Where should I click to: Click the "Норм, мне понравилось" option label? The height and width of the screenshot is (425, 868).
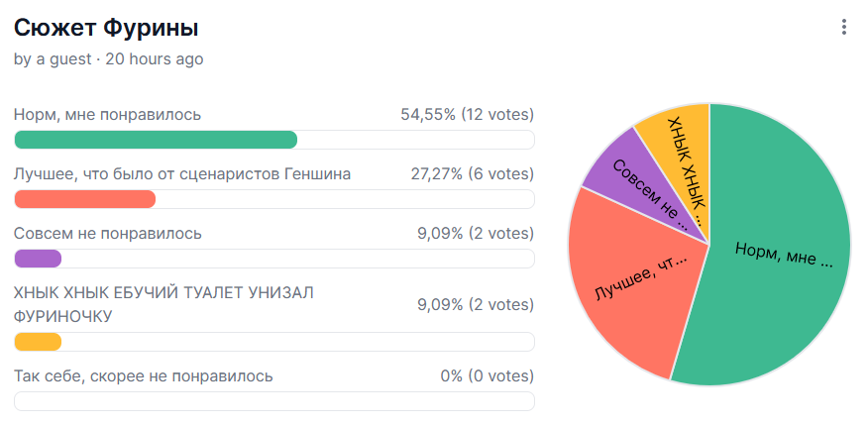click(108, 114)
